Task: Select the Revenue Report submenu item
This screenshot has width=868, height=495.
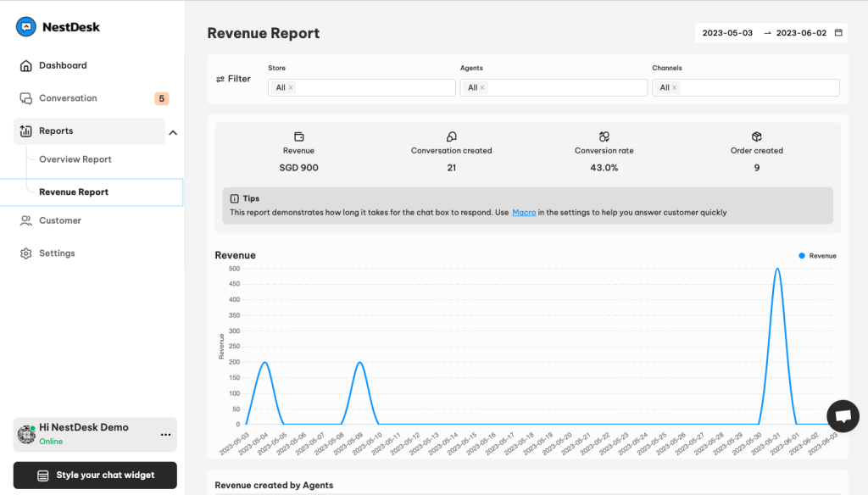Action: tap(92, 192)
